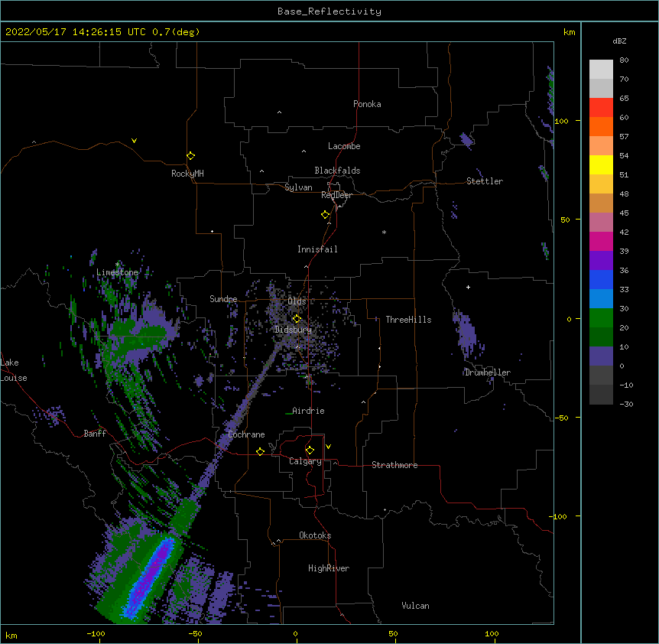The height and width of the screenshot is (644, 659).
Task: Click the yellow diamond marker south of RedDeer
Action: (326, 215)
